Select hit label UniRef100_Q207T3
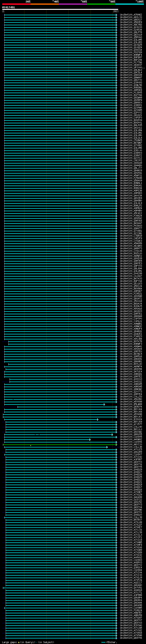The width and height of the screenshot is (146, 644). (131, 392)
